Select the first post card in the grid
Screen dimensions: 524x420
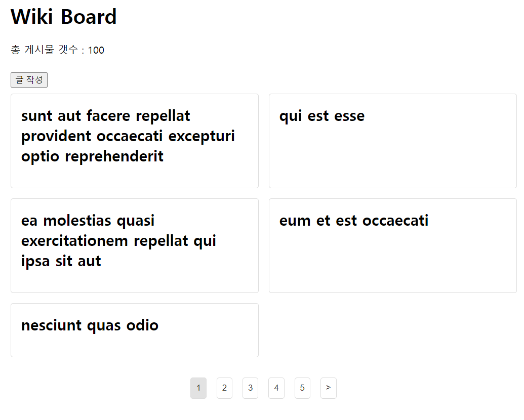[134, 141]
